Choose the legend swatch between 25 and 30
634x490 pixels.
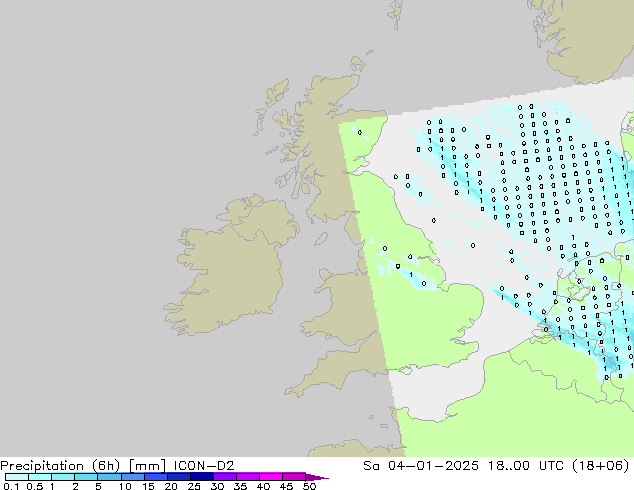click(202, 477)
